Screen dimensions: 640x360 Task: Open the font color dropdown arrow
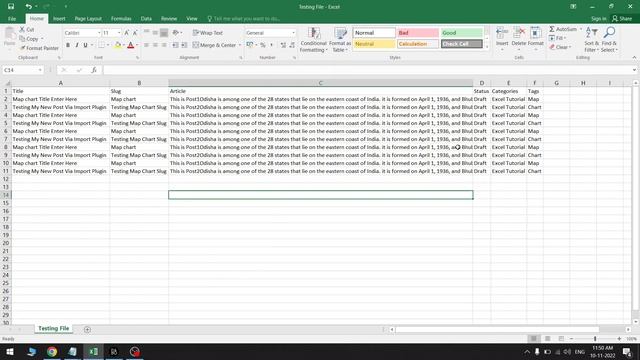[x=137, y=45]
